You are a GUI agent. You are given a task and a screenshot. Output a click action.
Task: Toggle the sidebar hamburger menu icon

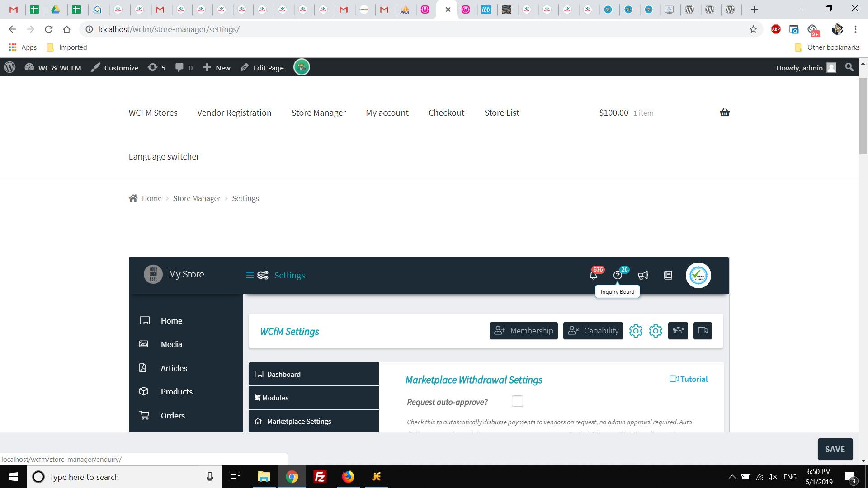tap(250, 275)
